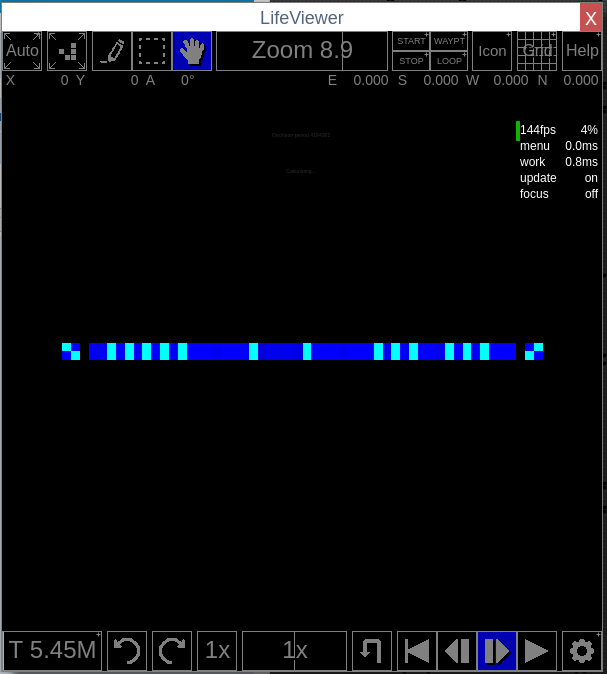607x674 pixels.
Task: Click the pattern's right end checker block
Action: coord(534,351)
